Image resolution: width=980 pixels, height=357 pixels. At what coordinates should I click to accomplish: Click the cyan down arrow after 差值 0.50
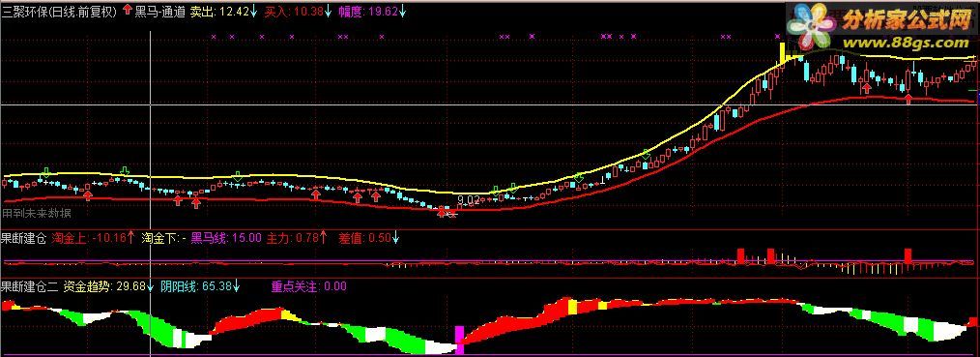395,238
